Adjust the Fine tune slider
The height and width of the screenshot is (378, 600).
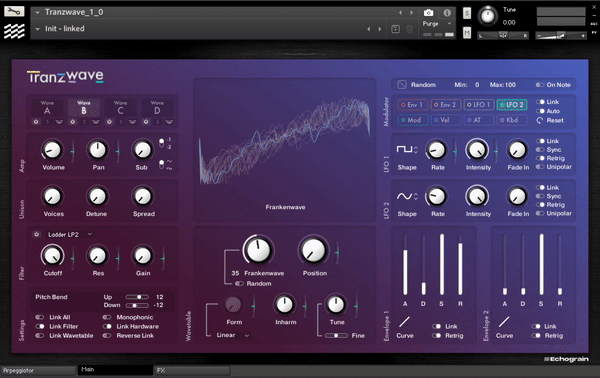pos(336,336)
